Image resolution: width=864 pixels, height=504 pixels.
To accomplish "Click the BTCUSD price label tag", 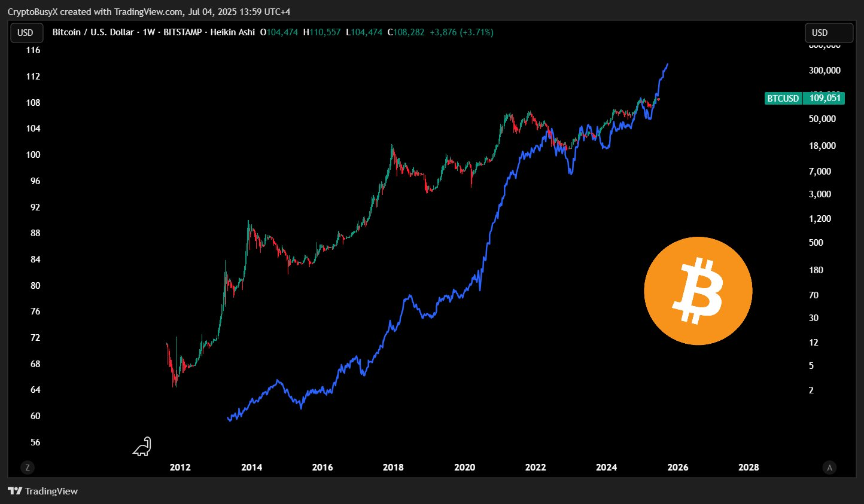I will [x=783, y=98].
